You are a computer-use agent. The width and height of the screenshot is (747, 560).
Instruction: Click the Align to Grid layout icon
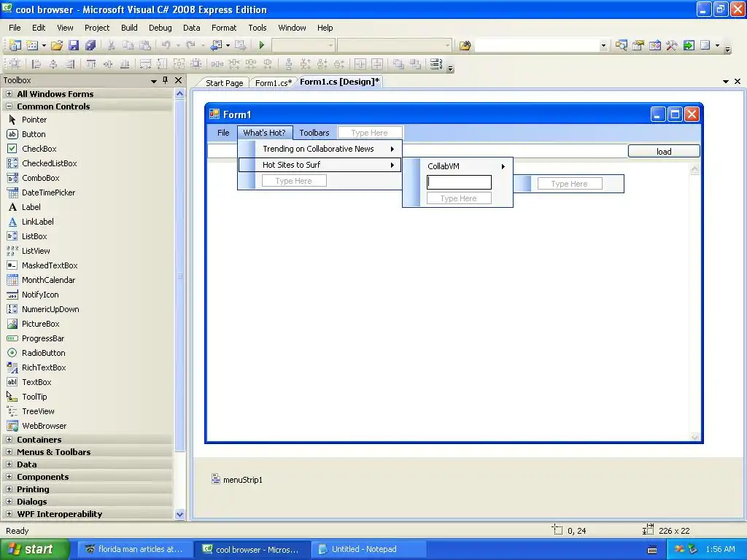click(15, 64)
